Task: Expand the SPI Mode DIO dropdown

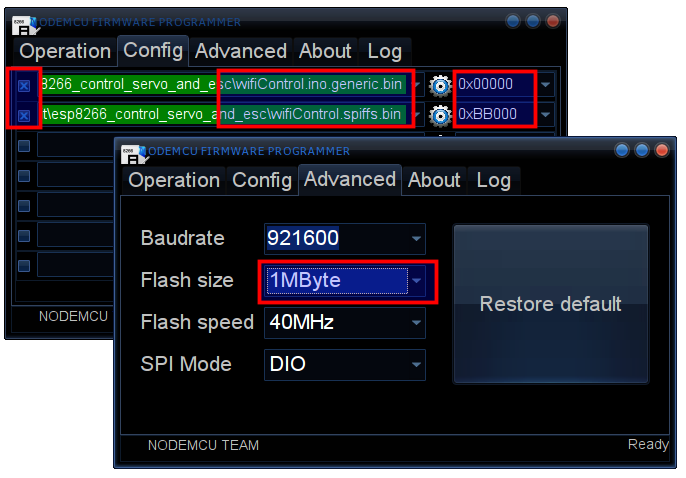Action: [x=416, y=364]
